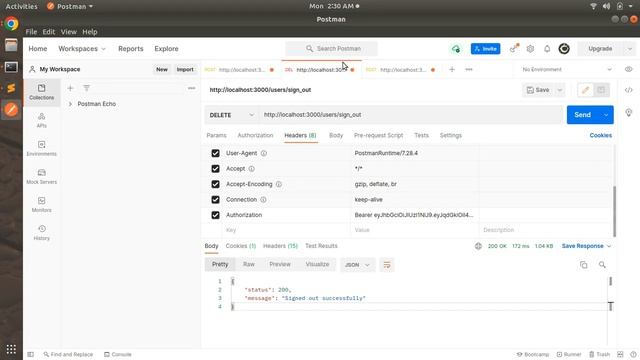The height and width of the screenshot is (360, 640).
Task: Open the DELETE method dropdown
Action: click(231, 115)
